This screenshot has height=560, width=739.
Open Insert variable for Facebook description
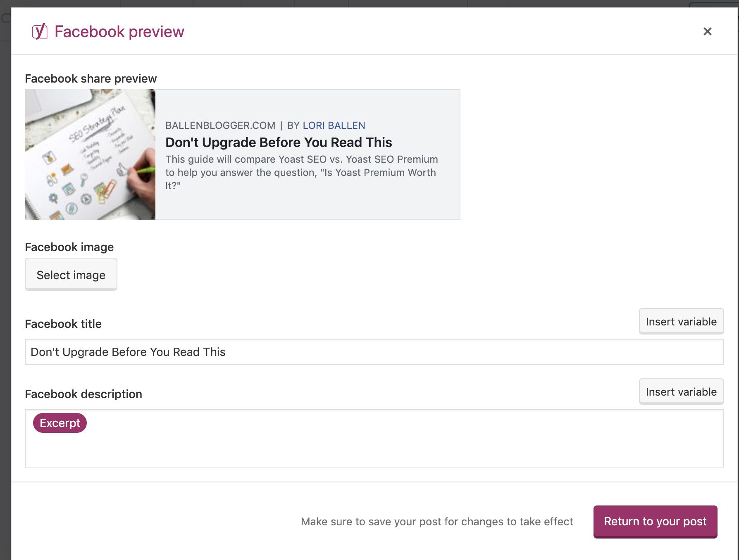(x=681, y=392)
